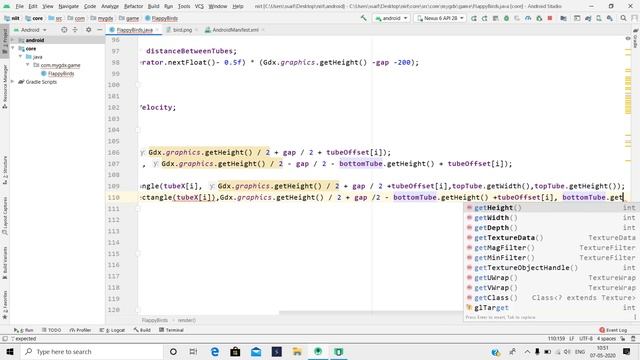The width and height of the screenshot is (640, 360).
Task: Open the Logcat tool window
Action: [112, 330]
